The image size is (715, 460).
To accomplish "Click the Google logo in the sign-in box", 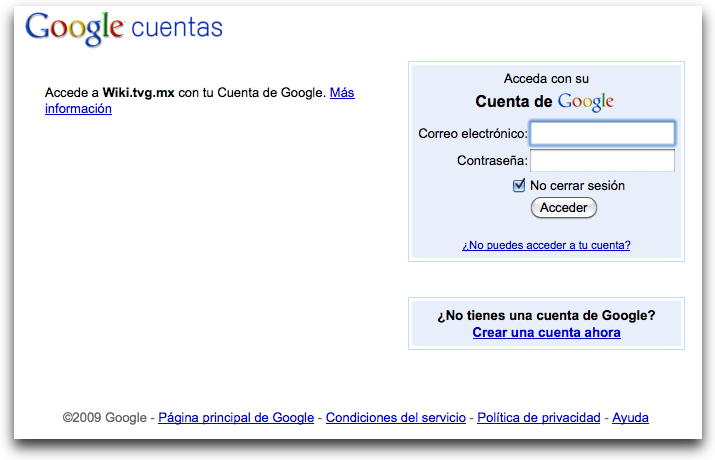I will [586, 102].
